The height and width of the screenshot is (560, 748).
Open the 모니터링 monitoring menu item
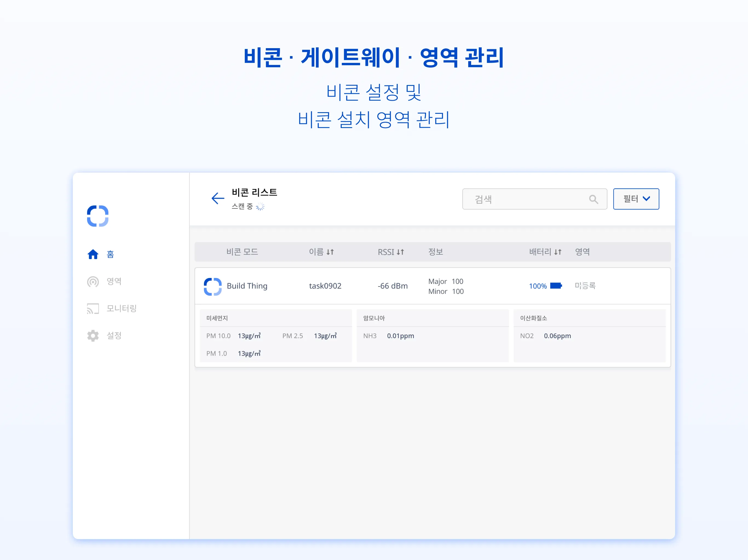[112, 308]
